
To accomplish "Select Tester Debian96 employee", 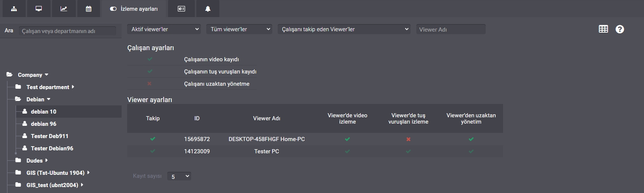I will (52, 148).
